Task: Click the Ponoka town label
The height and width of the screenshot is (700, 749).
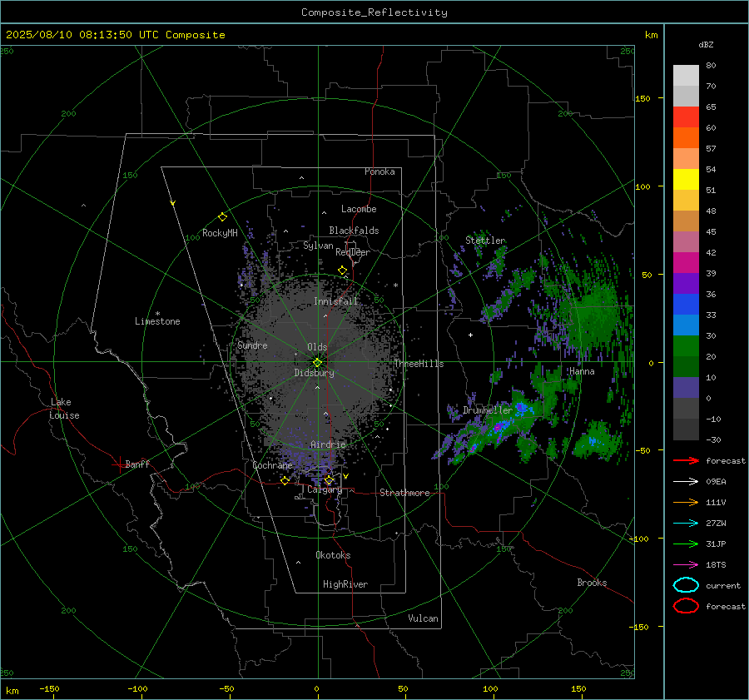Action: coord(379,171)
